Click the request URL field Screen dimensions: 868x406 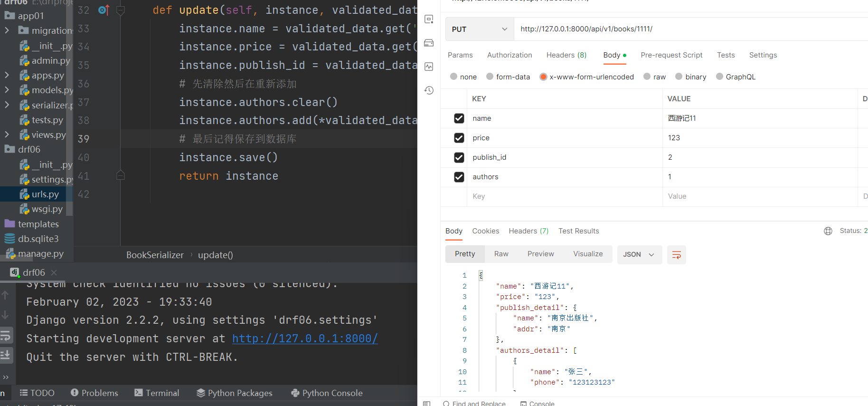[691, 29]
